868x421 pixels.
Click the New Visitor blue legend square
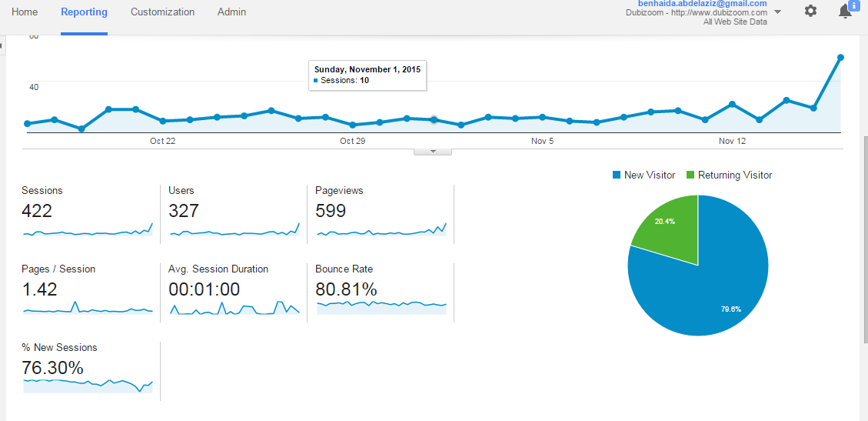[x=616, y=175]
